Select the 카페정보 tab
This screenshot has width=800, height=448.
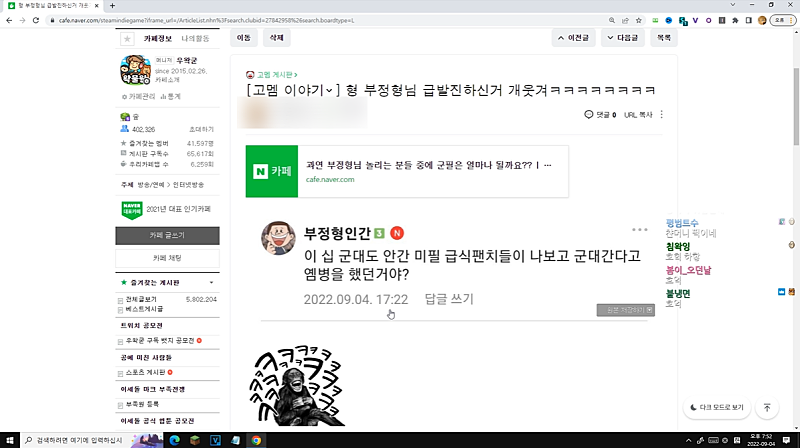coord(158,39)
